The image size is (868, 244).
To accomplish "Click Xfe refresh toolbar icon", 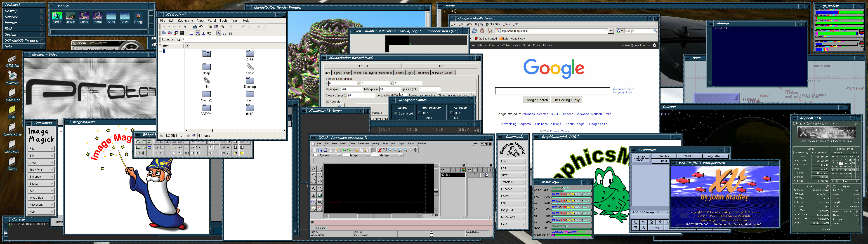I will [201, 27].
